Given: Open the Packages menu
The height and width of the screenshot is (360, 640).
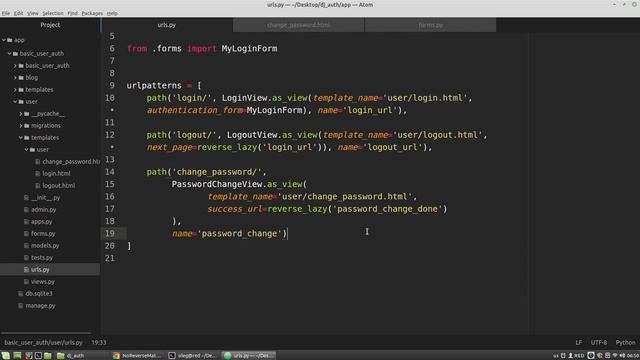Looking at the screenshot, I should [x=92, y=13].
